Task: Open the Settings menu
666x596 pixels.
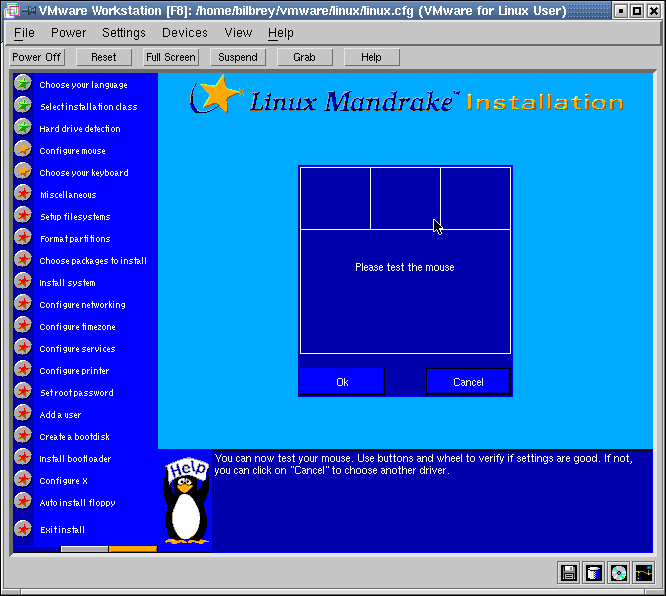Action: tap(124, 33)
